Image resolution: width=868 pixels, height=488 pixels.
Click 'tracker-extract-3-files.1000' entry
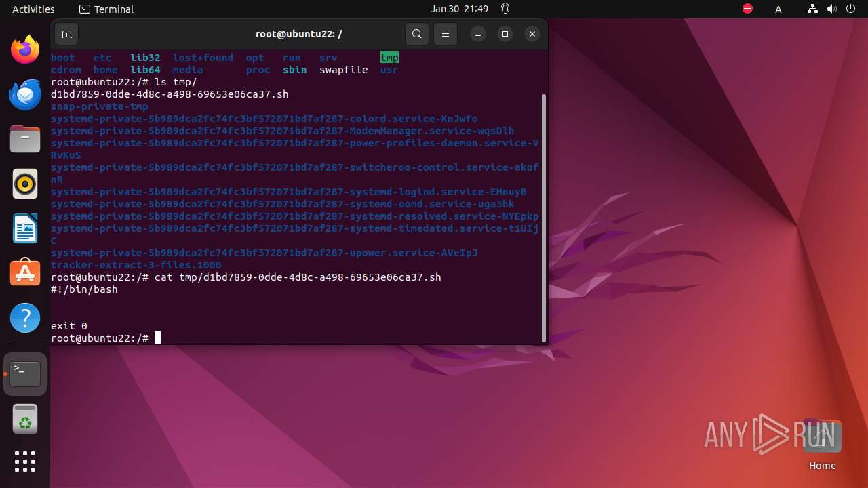136,265
